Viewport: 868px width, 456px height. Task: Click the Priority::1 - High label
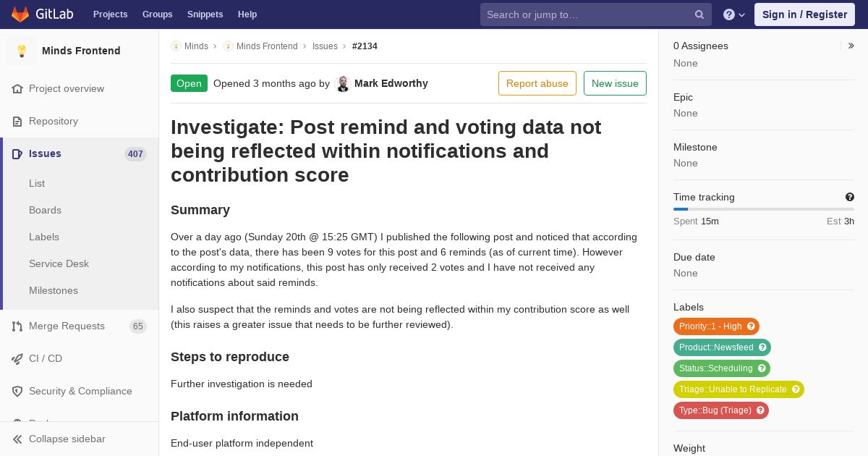point(710,326)
